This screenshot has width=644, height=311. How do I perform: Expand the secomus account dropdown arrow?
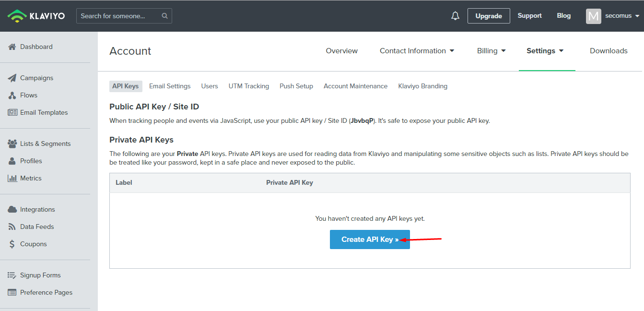click(x=637, y=16)
